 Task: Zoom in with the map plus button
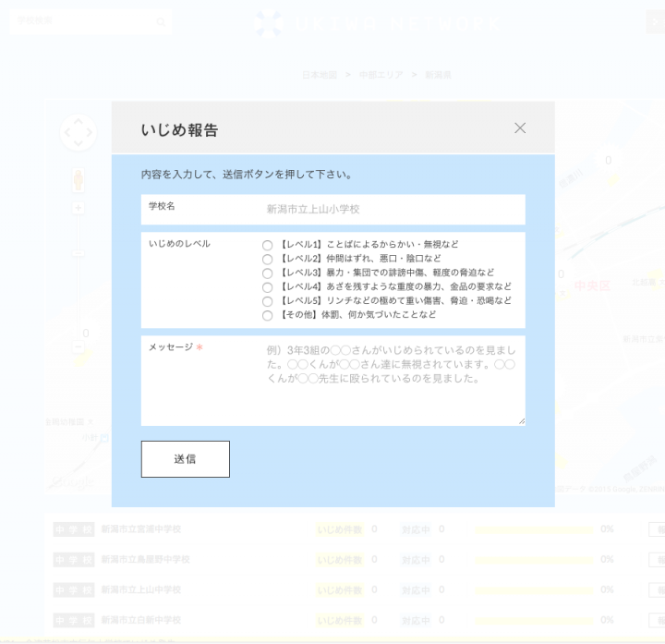(x=78, y=208)
